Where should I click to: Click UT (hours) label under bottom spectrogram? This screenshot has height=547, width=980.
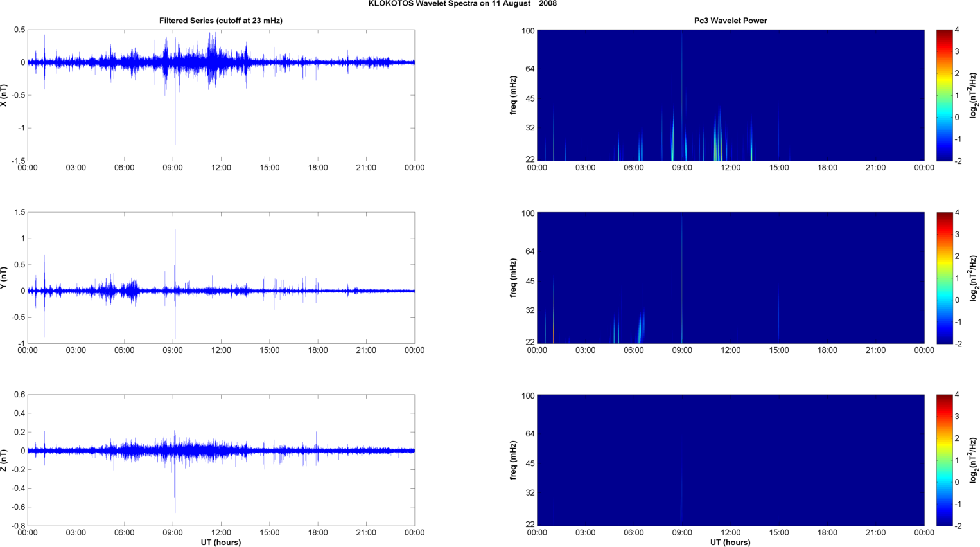pyautogui.click(x=730, y=543)
